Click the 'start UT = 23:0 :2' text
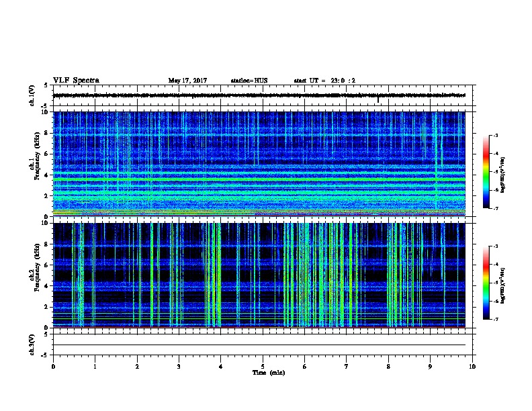Screen dimensions: 532x411 tap(324, 81)
